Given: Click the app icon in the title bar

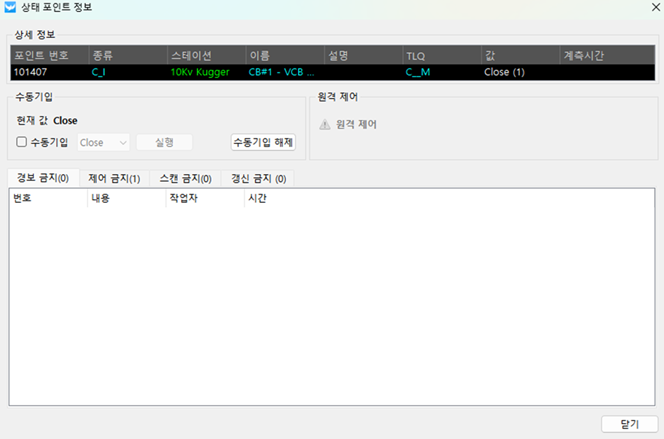Looking at the screenshot, I should click(11, 11).
